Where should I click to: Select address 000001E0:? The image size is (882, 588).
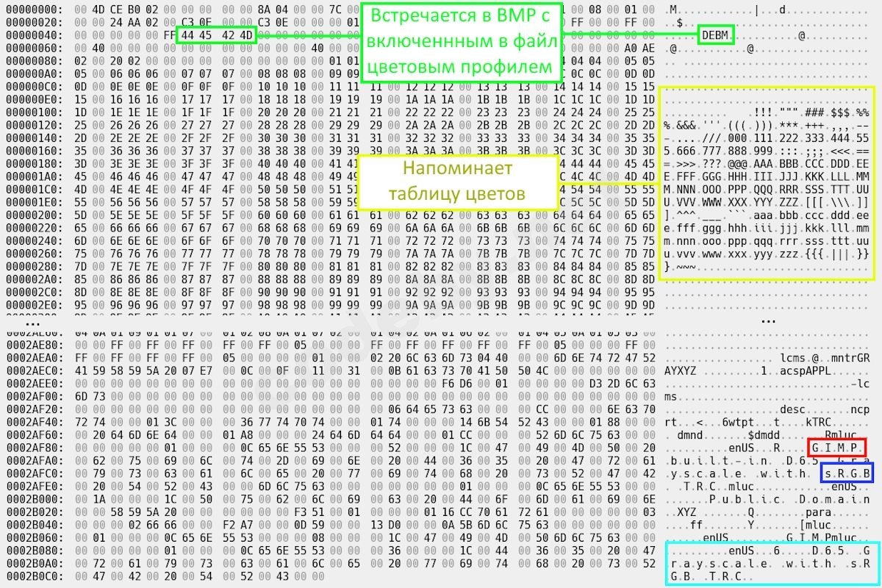pos(34,202)
